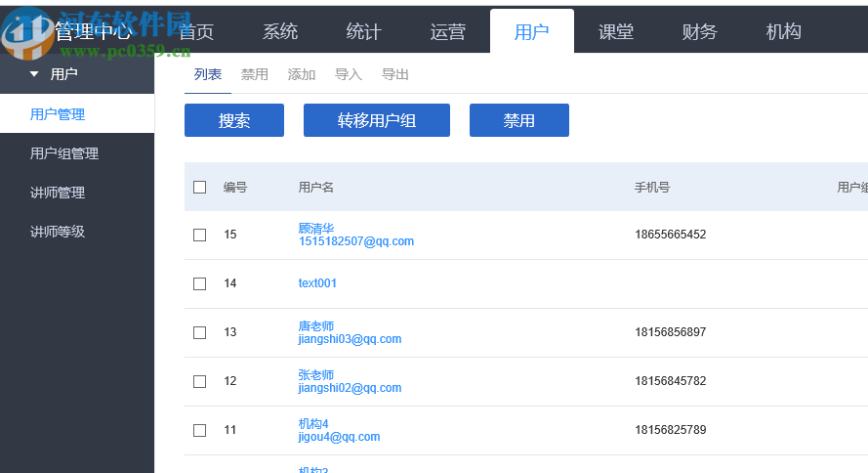Toggle the select-all checkbox in table header
This screenshot has width=868, height=473.
[200, 188]
